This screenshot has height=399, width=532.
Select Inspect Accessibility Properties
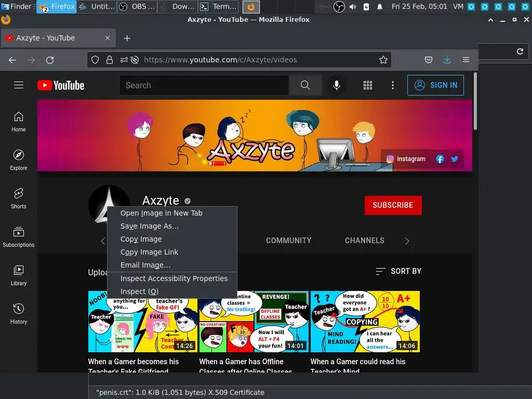pyautogui.click(x=172, y=278)
